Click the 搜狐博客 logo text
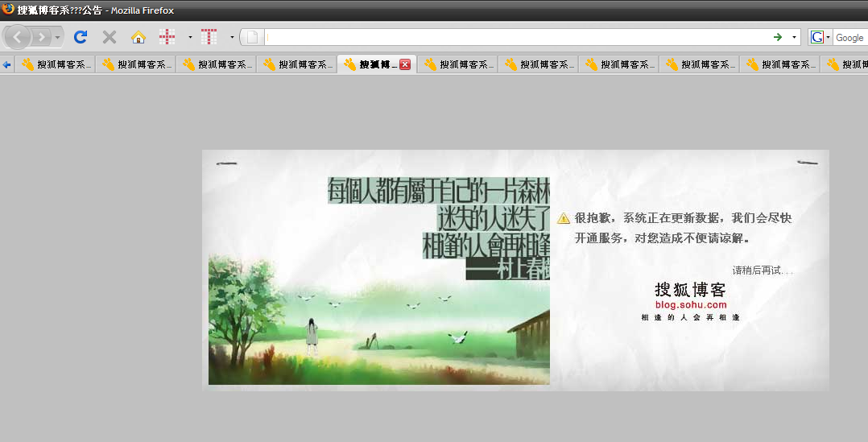This screenshot has width=868, height=442. [690, 289]
